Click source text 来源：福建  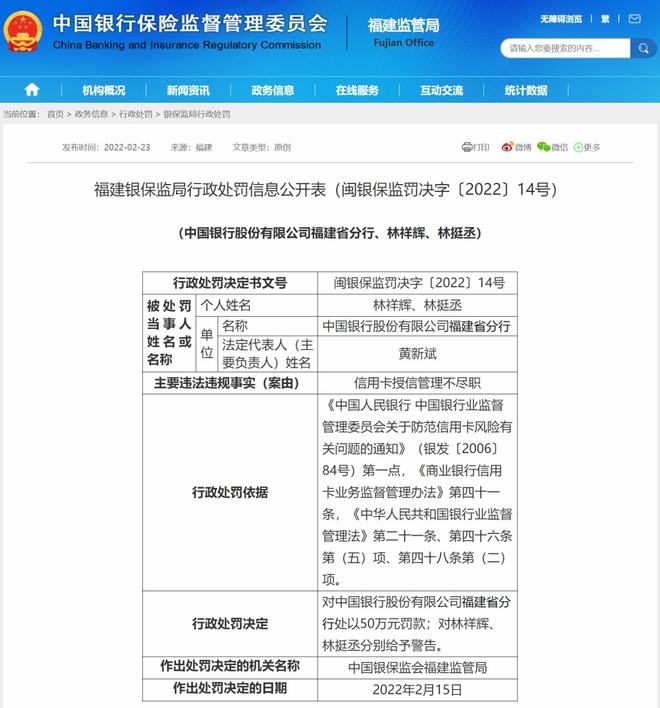click(191, 147)
